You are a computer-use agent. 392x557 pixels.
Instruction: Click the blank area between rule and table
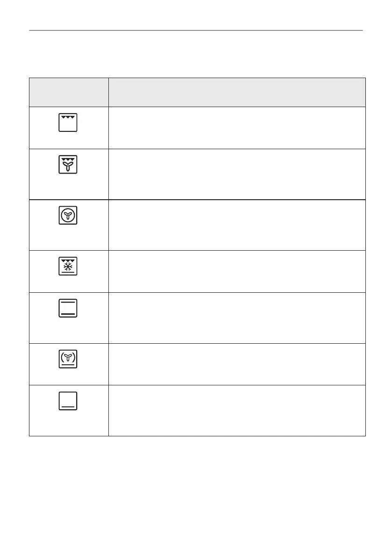point(196,54)
